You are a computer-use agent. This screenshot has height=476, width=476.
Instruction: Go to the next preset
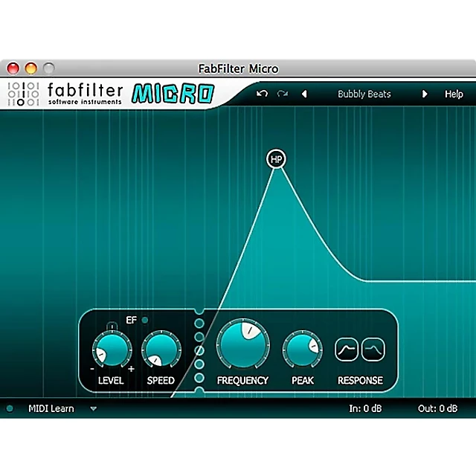425,94
